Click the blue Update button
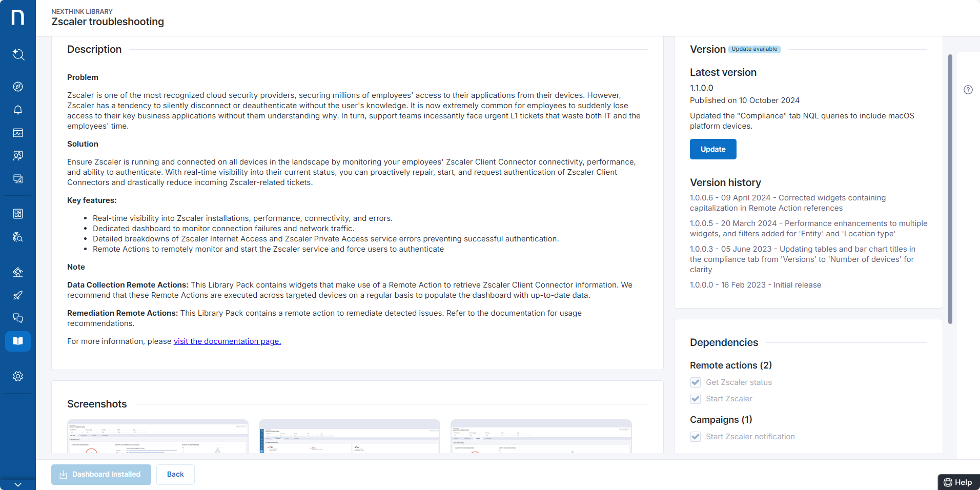The height and width of the screenshot is (490, 980). pos(712,149)
